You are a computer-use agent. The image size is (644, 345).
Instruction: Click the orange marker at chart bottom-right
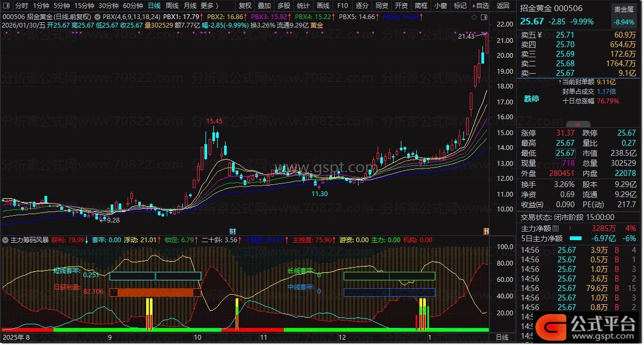tap(486, 231)
